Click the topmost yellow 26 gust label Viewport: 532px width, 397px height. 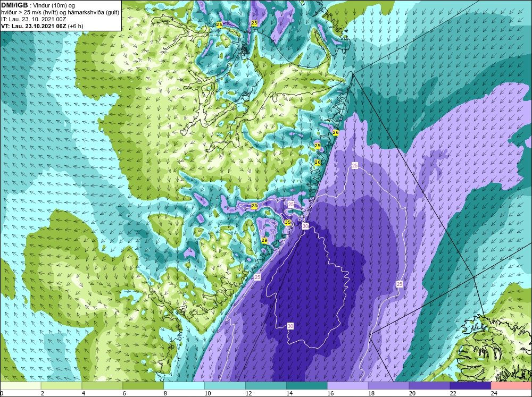point(219,24)
